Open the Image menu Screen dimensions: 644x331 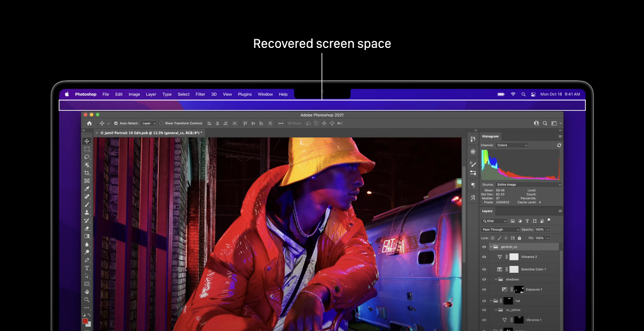pos(135,94)
